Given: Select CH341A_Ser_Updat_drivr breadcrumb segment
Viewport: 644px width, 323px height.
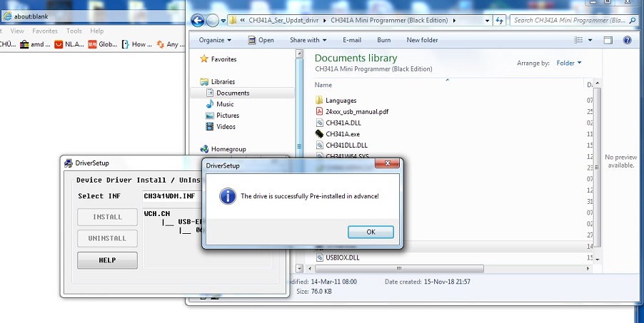Looking at the screenshot, I should tap(283, 20).
